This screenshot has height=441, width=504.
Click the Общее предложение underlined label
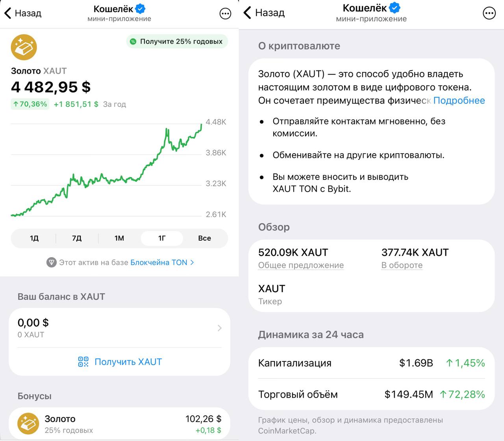pos(301,265)
